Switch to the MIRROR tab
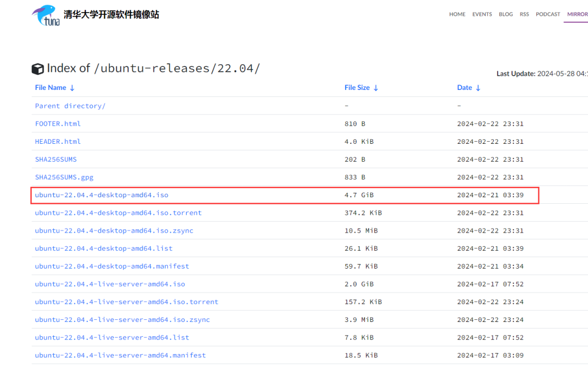588x371 pixels. [577, 14]
